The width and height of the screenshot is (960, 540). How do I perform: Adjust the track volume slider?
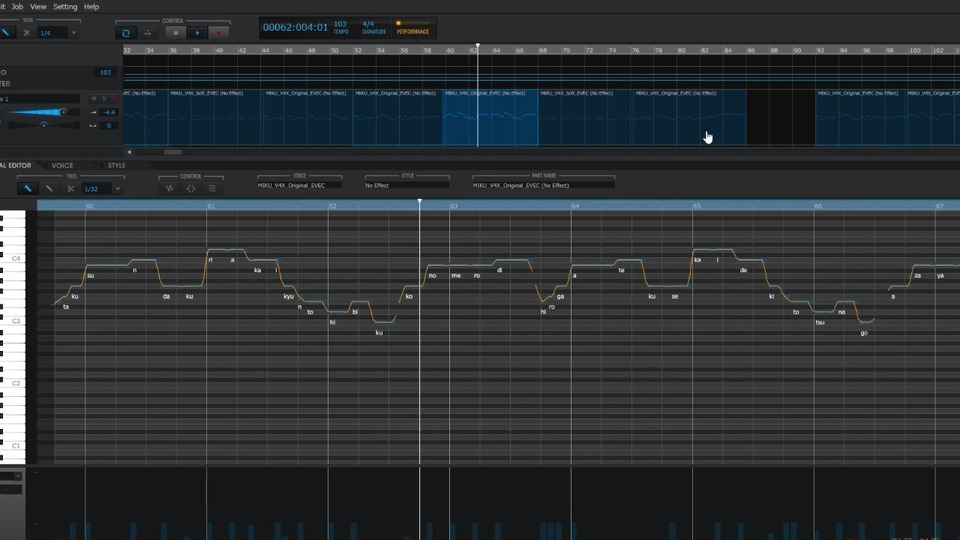(63, 112)
